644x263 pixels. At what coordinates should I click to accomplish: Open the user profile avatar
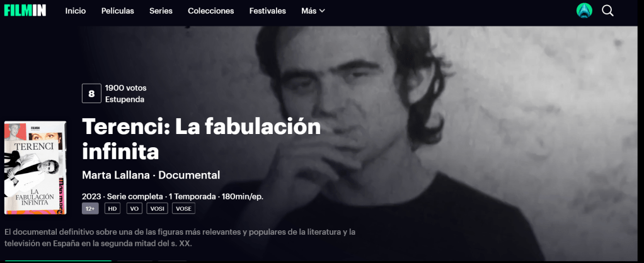tap(584, 11)
